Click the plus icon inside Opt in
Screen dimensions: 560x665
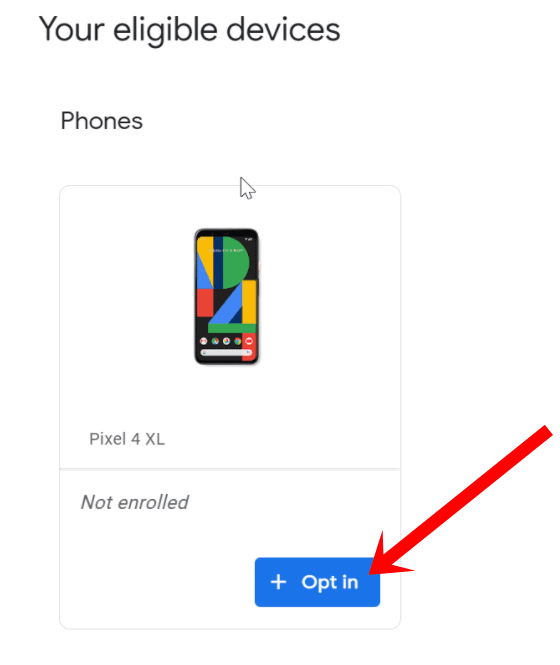(x=278, y=582)
